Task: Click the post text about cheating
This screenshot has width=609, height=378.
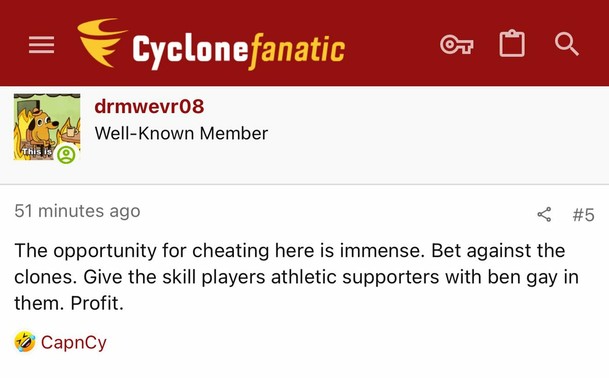Action: [x=297, y=277]
